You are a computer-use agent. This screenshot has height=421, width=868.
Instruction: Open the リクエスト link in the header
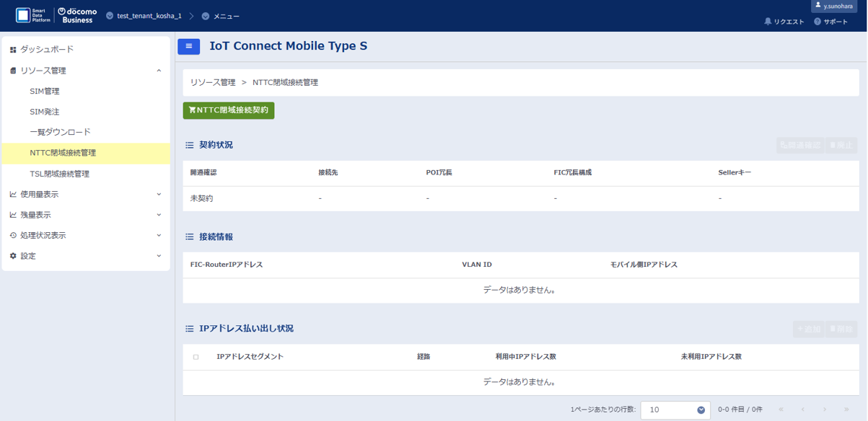click(784, 22)
